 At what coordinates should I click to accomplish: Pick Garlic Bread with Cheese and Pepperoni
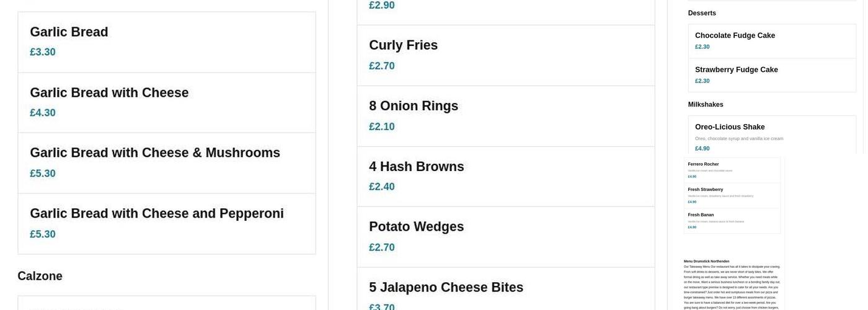157,214
